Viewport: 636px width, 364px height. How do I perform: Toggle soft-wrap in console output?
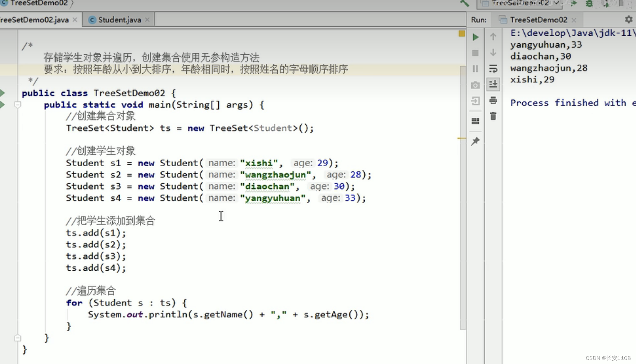493,69
